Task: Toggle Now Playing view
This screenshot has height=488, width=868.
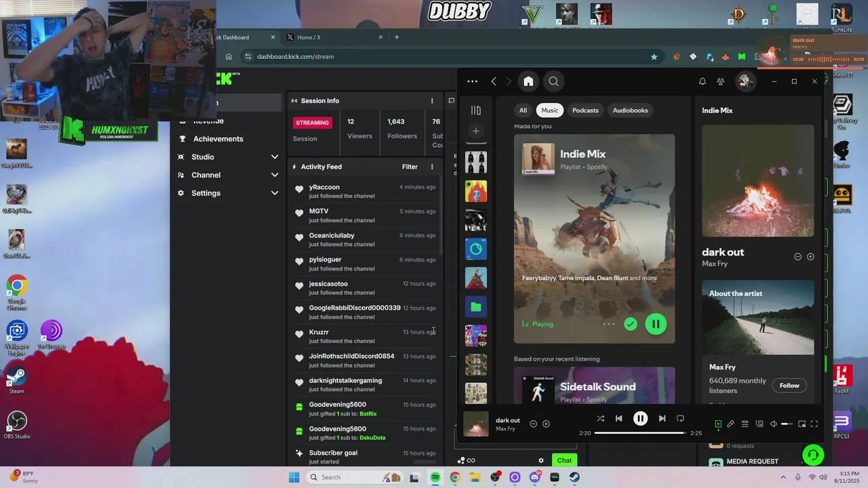Action: click(718, 424)
